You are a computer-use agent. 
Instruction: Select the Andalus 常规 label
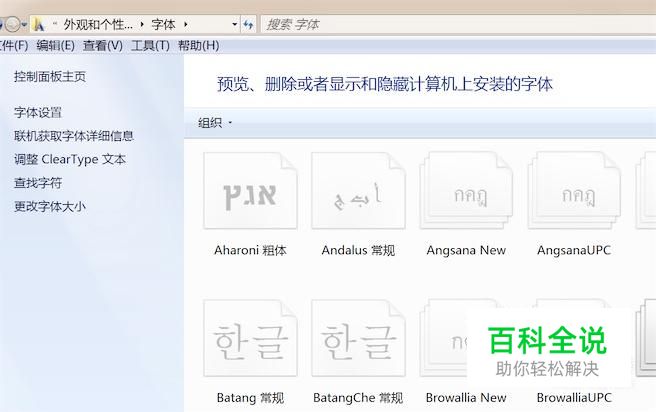pyautogui.click(x=358, y=251)
